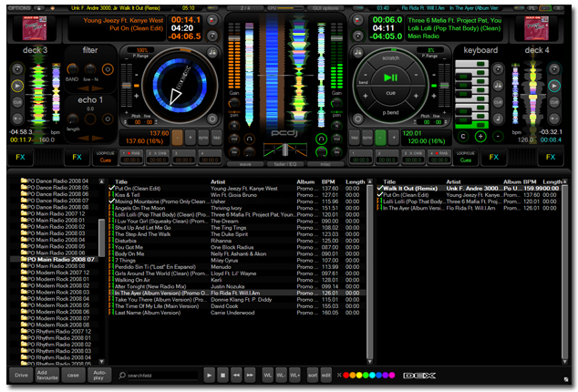Click the folder tree scrollbar down arrow
The image size is (578, 392).
click(101, 362)
